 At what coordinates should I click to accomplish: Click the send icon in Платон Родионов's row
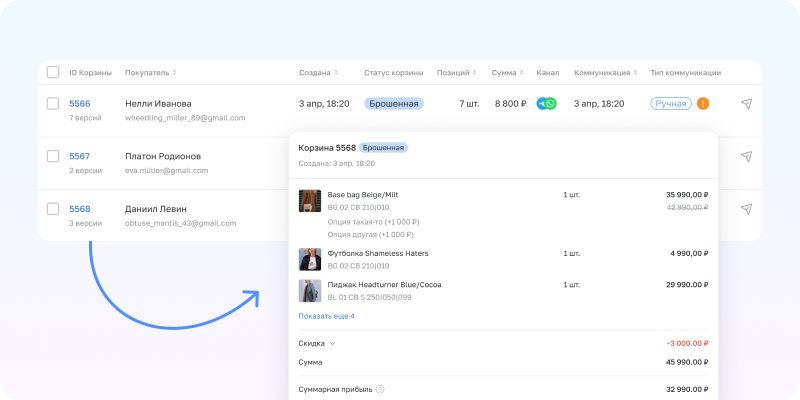click(x=746, y=156)
